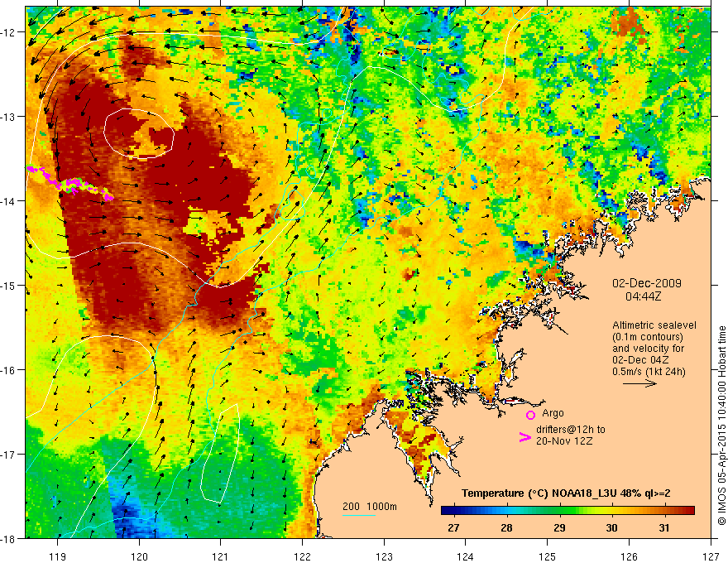Image resolution: width=728 pixels, height=563 pixels.
Task: Click the 'drifters@12h to' legend label
Action: [x=571, y=430]
